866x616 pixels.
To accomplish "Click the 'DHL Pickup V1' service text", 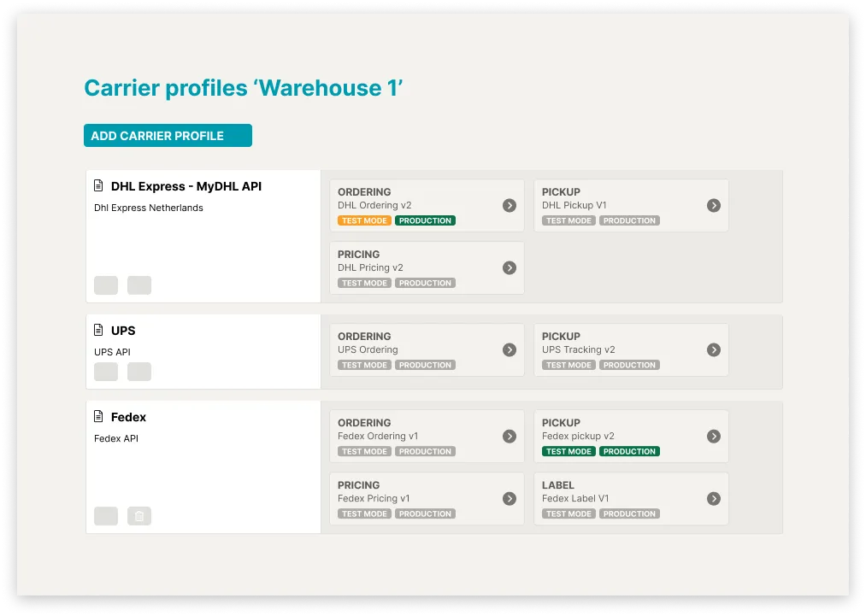I will [x=574, y=205].
